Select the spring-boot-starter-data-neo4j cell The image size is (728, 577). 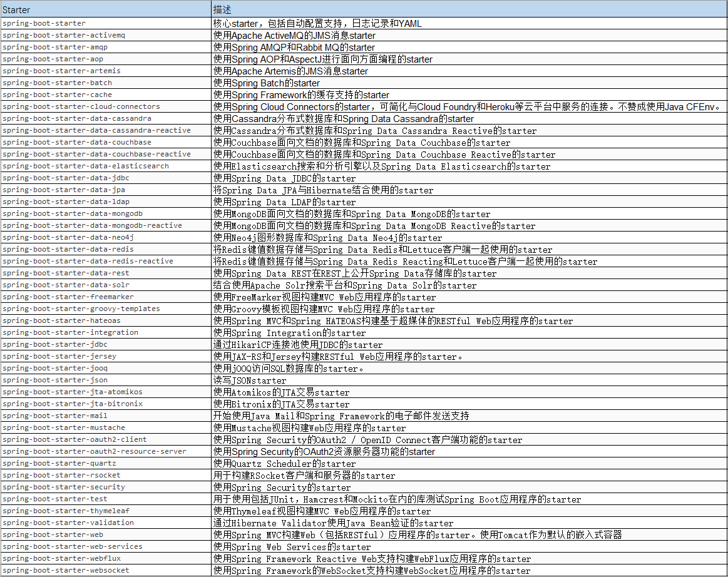point(106,238)
